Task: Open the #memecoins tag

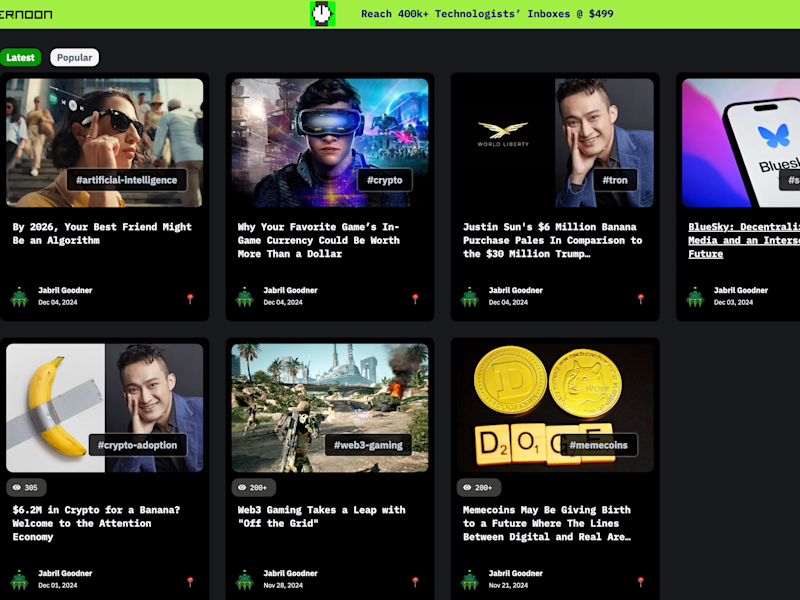Action: pyautogui.click(x=598, y=445)
